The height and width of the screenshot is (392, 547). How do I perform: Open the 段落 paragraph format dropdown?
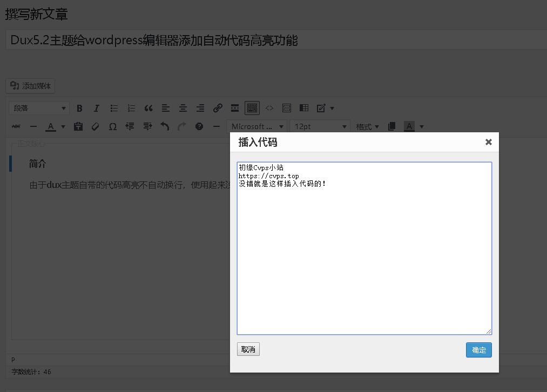coord(39,108)
